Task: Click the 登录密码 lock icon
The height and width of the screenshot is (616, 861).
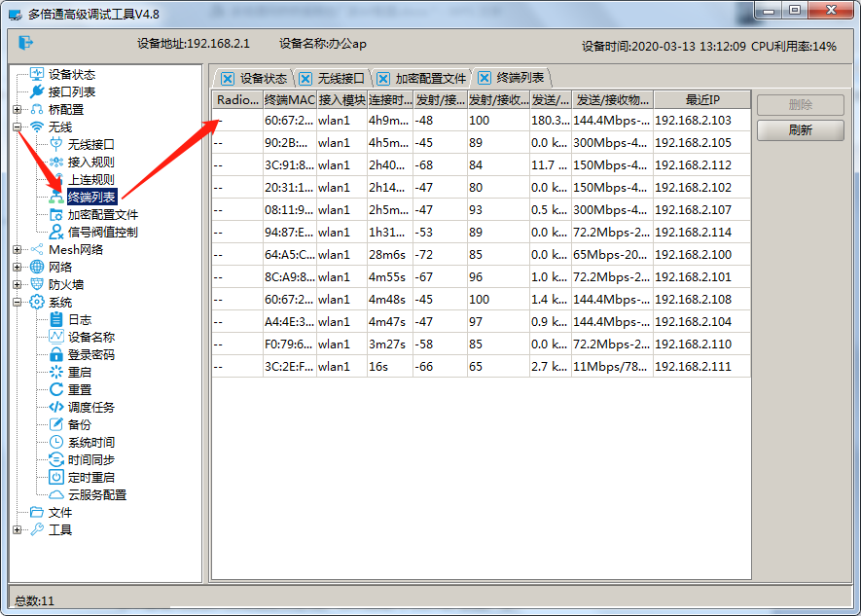Action: pos(56,354)
